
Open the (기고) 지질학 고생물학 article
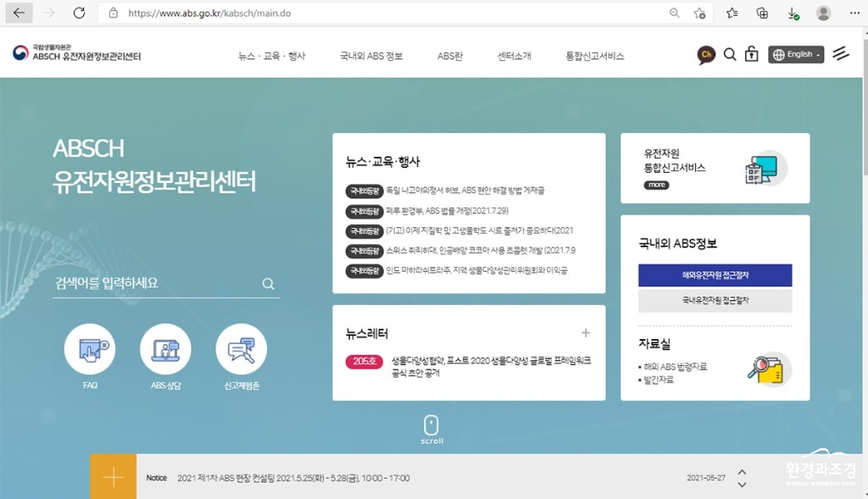(480, 230)
